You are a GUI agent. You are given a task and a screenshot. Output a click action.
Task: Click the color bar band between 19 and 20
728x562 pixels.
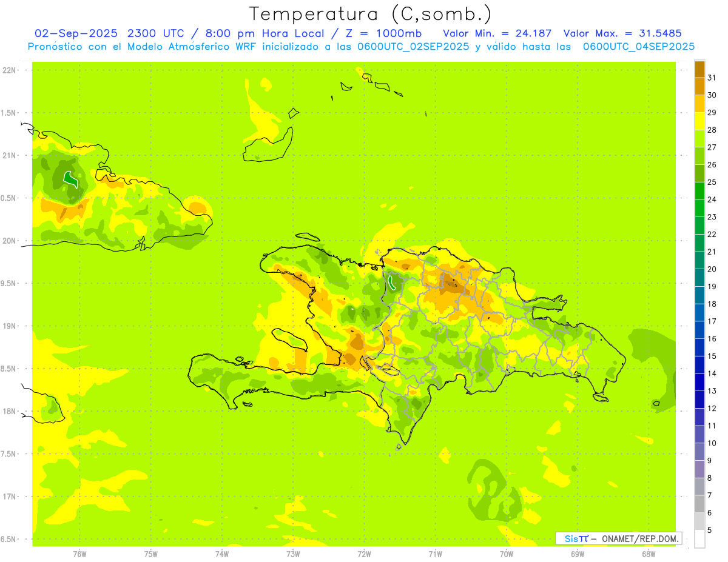[699, 278]
